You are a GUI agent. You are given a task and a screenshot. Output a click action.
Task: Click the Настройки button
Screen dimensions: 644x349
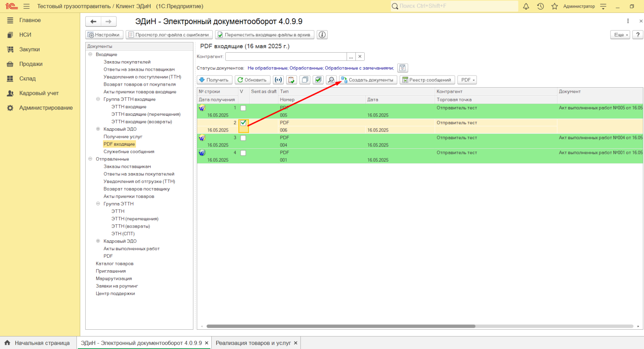(x=104, y=35)
